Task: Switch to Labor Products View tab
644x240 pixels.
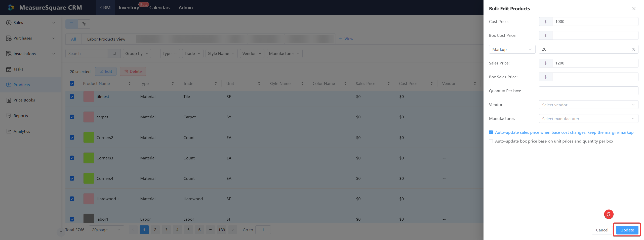Action: tap(106, 39)
